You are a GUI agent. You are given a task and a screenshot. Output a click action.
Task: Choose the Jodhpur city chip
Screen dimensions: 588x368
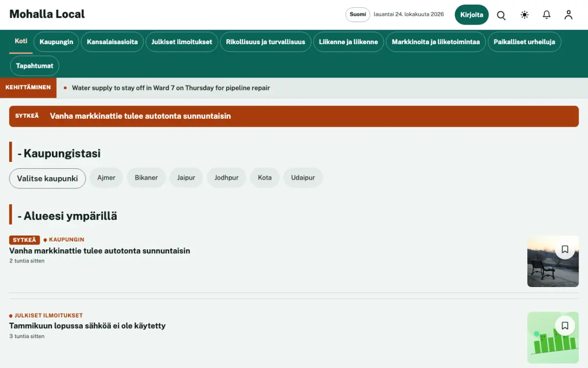coord(226,178)
